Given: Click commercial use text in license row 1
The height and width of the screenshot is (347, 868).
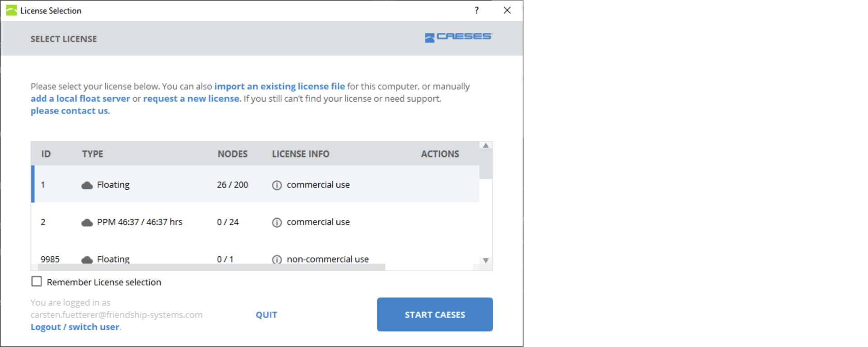Looking at the screenshot, I should [x=318, y=185].
